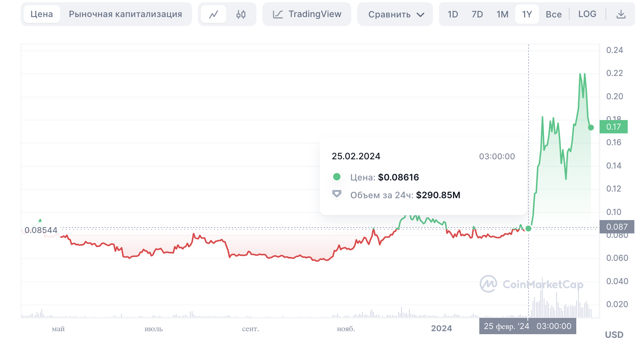Click the download chart icon
644x349 pixels.
point(621,14)
